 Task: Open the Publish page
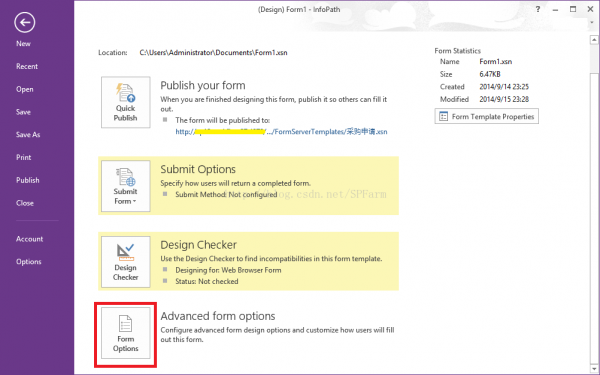(28, 180)
